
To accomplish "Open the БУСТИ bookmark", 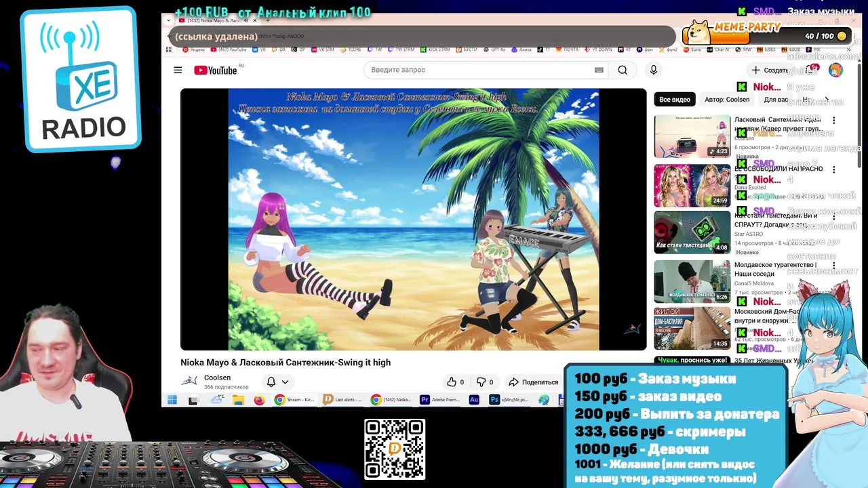I will click(467, 49).
